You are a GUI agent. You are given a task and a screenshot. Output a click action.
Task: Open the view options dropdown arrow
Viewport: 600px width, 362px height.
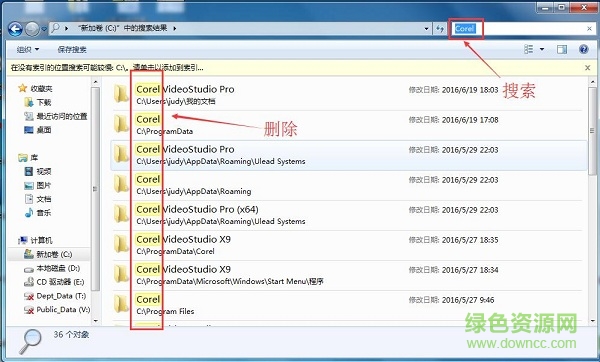(542, 49)
